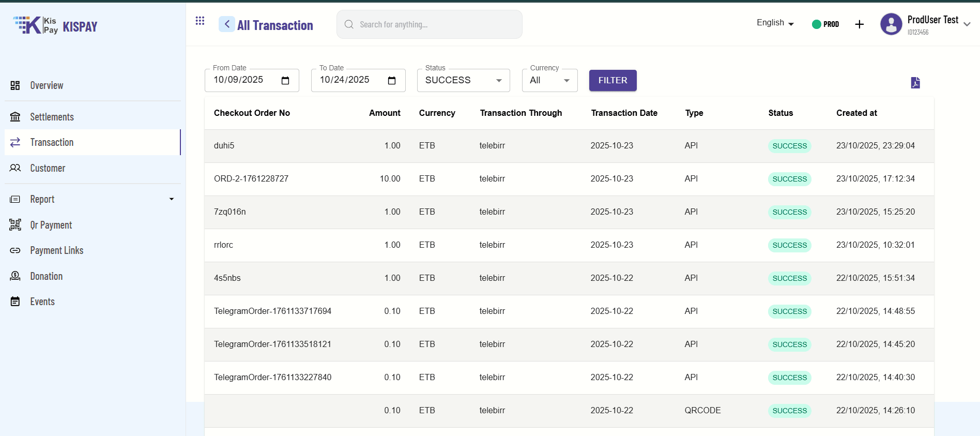Screen dimensions: 980x436
Task: Open calendar picker for To Date
Action: [392, 81]
